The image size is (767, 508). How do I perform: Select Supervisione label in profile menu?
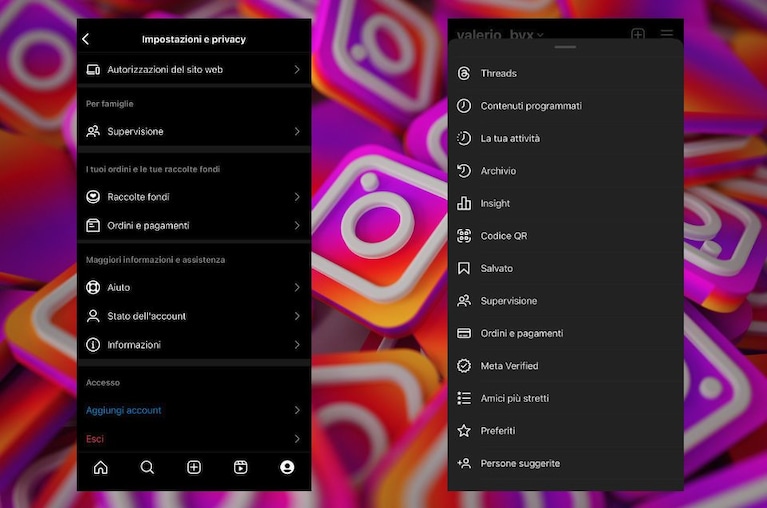pyautogui.click(x=509, y=301)
